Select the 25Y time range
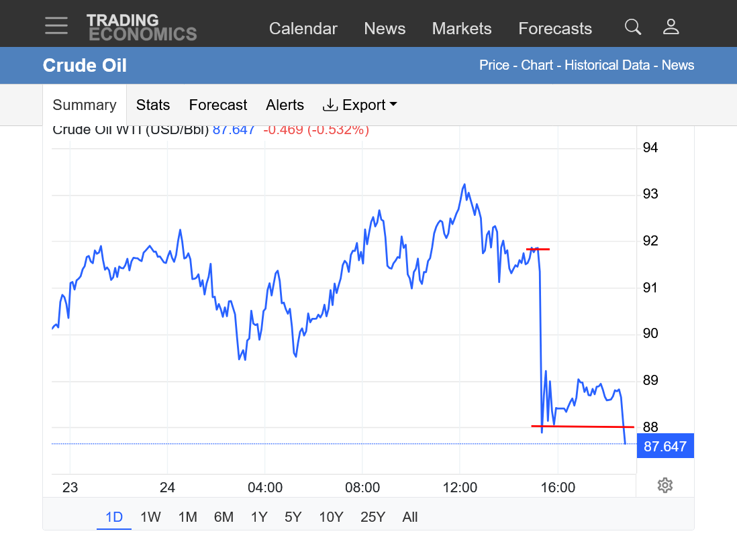737x560 pixels. [x=373, y=517]
